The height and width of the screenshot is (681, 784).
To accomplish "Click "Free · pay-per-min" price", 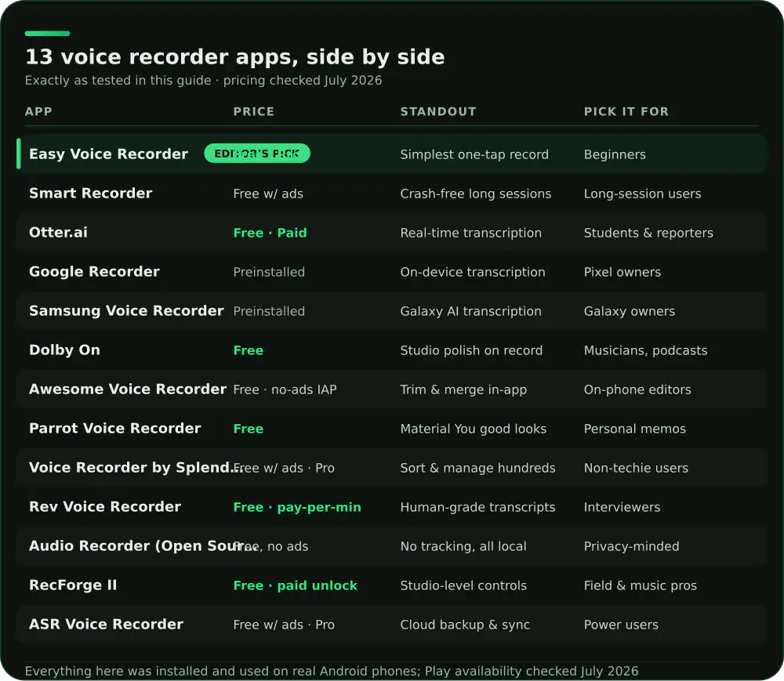I will 297,507.
